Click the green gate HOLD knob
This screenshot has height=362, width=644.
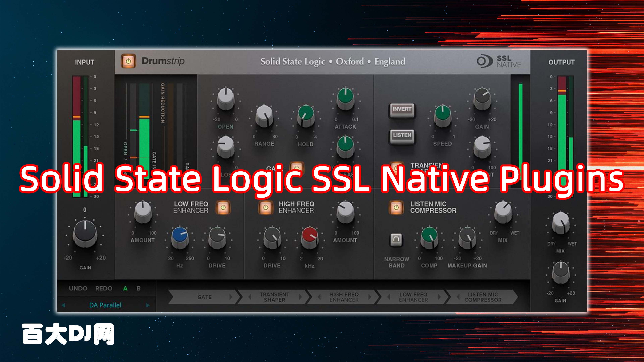point(306,116)
